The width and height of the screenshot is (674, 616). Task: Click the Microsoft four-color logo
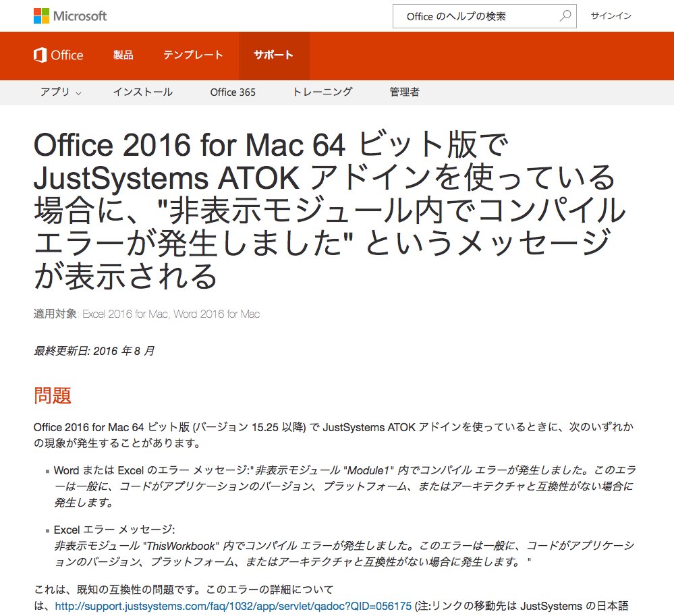point(41,16)
